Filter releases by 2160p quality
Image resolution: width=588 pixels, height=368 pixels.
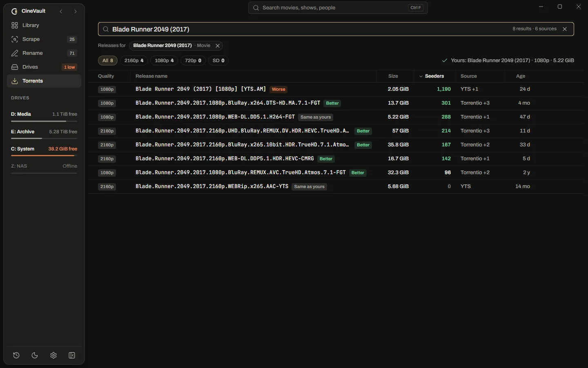click(x=134, y=61)
